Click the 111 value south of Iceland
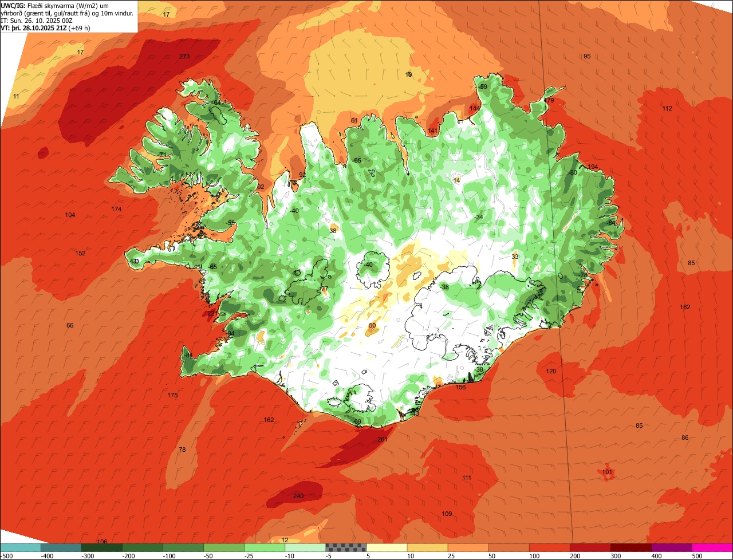Viewport: 733px width, 560px height. pos(467,478)
